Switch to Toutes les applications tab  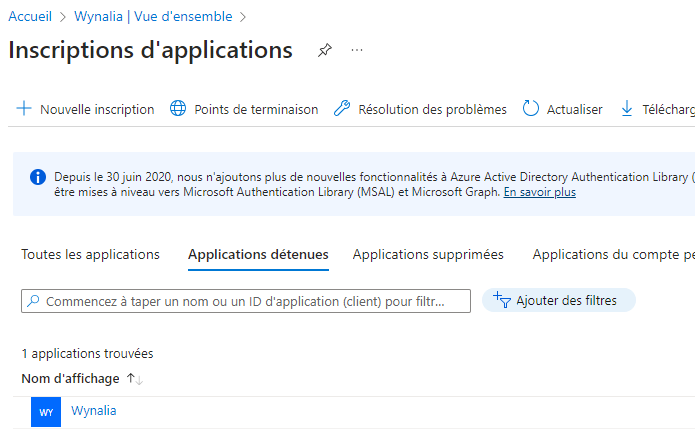(x=90, y=254)
